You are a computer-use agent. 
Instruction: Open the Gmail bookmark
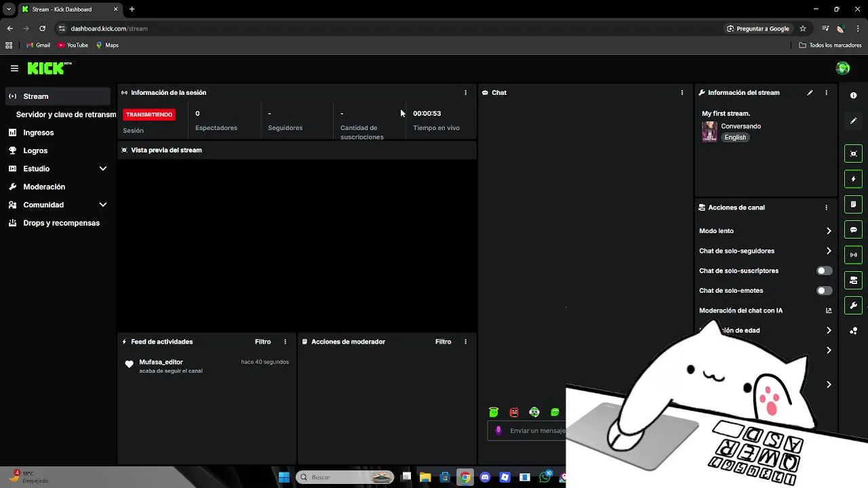(38, 45)
